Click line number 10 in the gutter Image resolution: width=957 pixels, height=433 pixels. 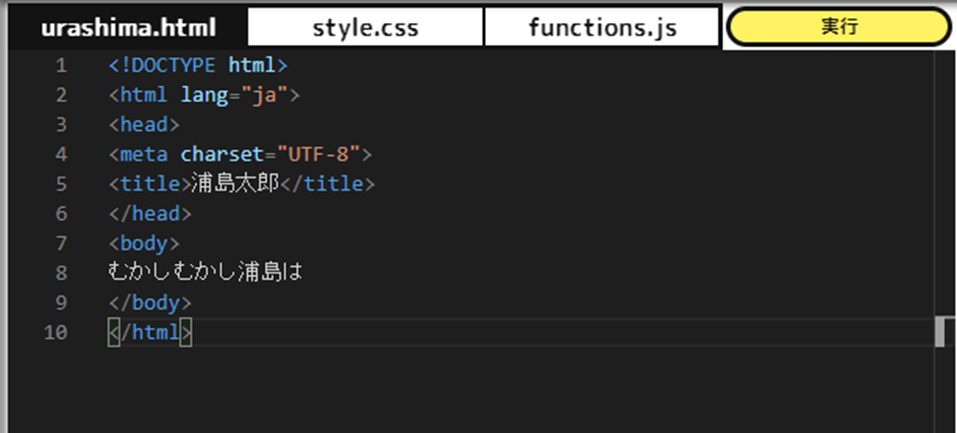[x=56, y=333]
